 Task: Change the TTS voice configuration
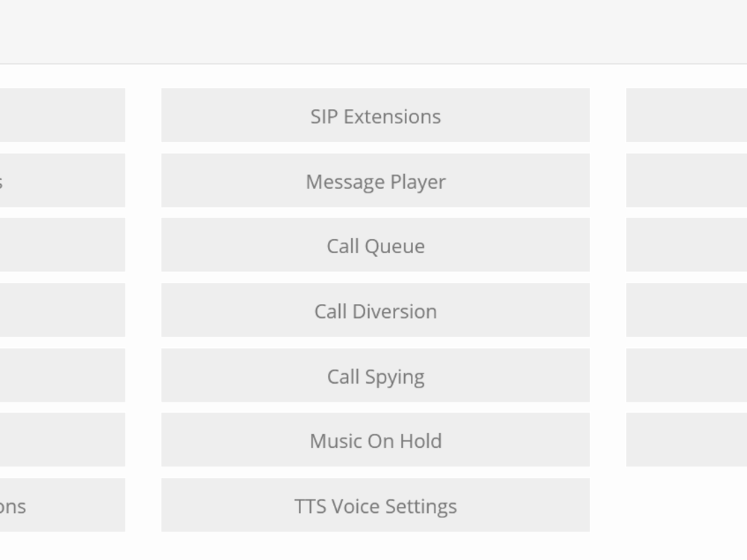[375, 505]
